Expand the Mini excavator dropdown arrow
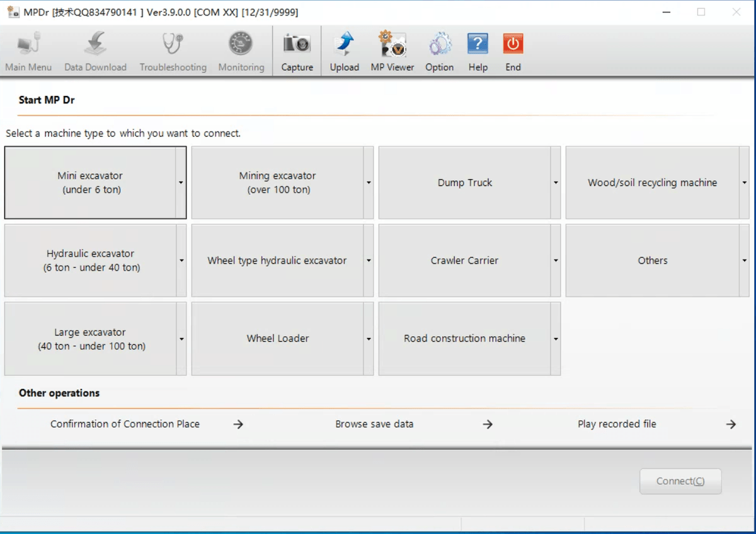Viewport: 756px width, 534px height. click(x=181, y=183)
